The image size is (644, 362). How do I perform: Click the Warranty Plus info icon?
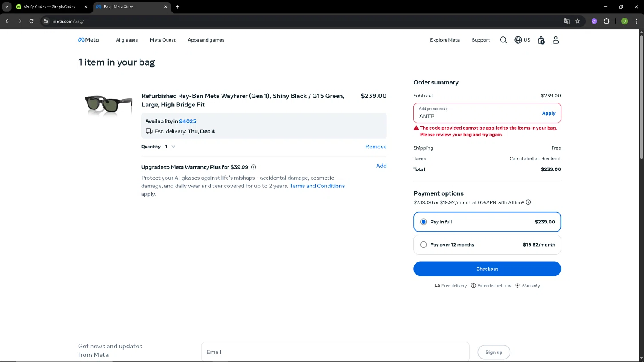click(x=253, y=167)
